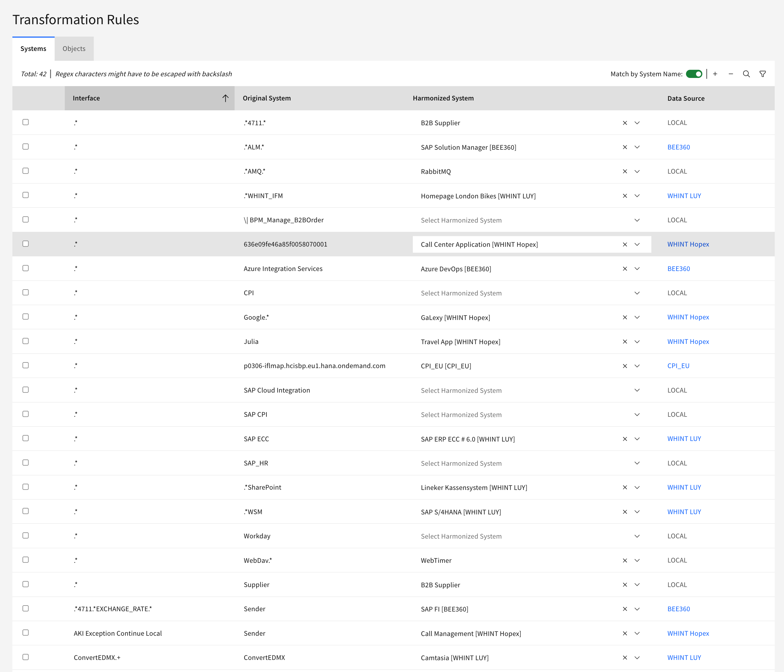
Task: Toggle Match by System Name switch
Action: click(694, 74)
